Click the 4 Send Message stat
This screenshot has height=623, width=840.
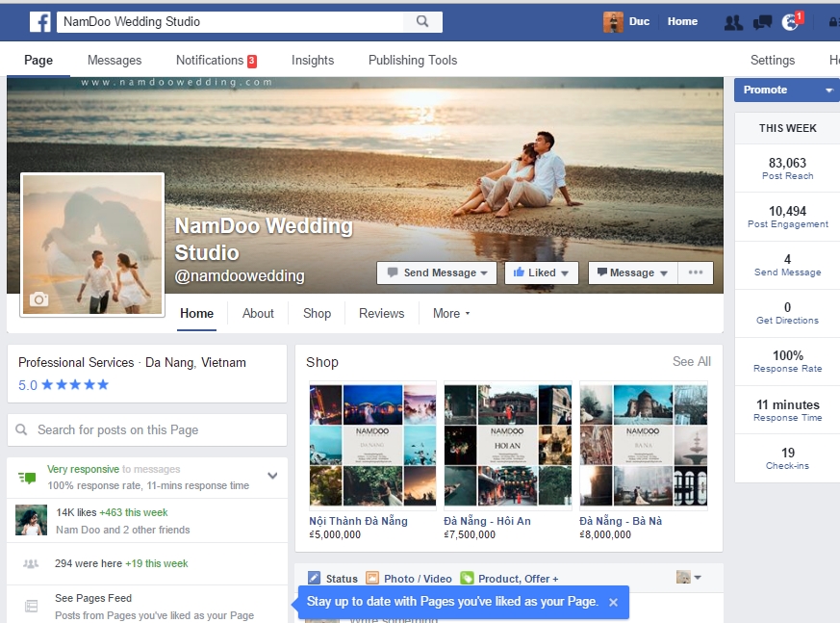coord(787,265)
